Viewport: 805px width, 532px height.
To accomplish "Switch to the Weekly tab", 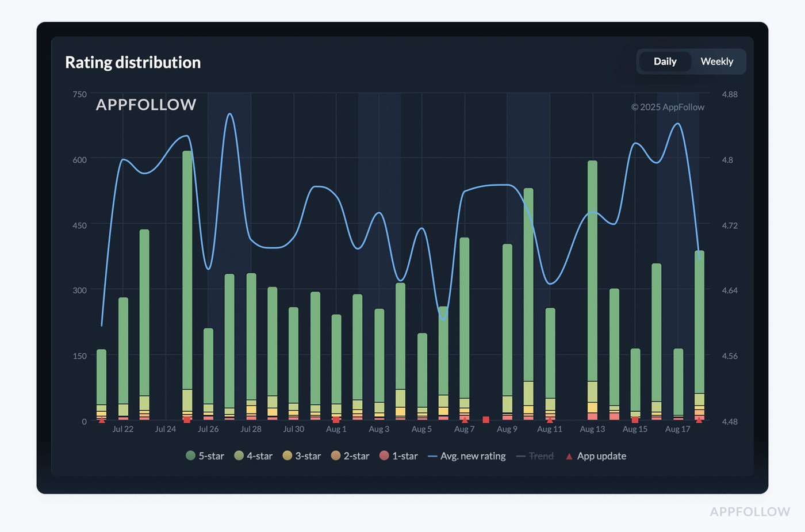I will pos(716,62).
